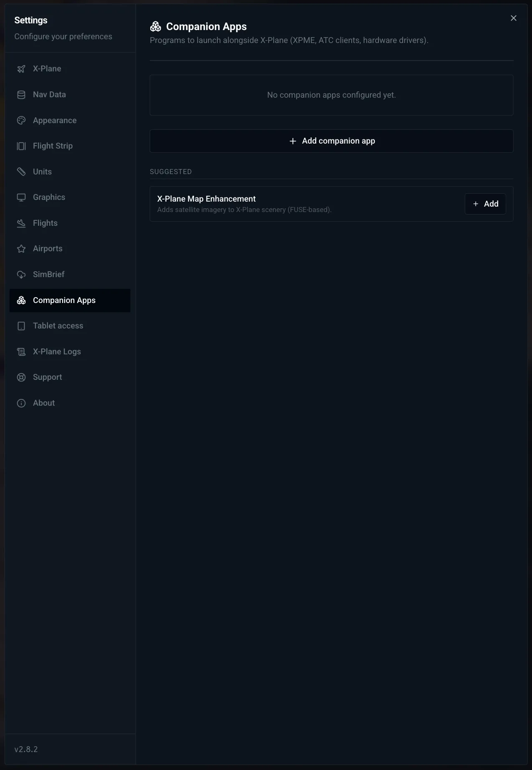Click the 'Adds satellite imagery' description text
This screenshot has height=770, width=532.
pyautogui.click(x=245, y=210)
